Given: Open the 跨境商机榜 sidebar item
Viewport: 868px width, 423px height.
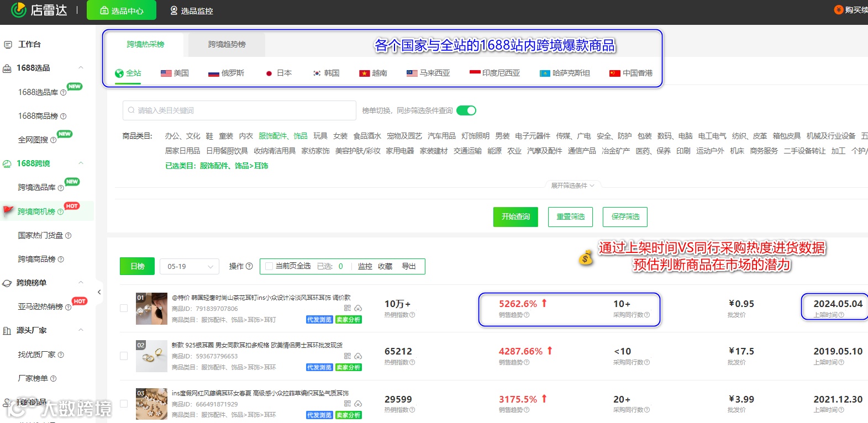Looking at the screenshot, I should click(x=36, y=212).
